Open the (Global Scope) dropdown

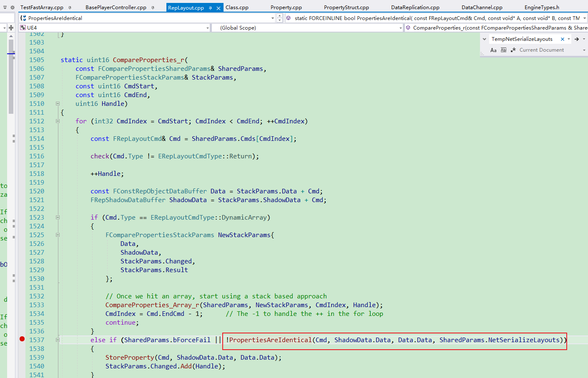pos(400,28)
